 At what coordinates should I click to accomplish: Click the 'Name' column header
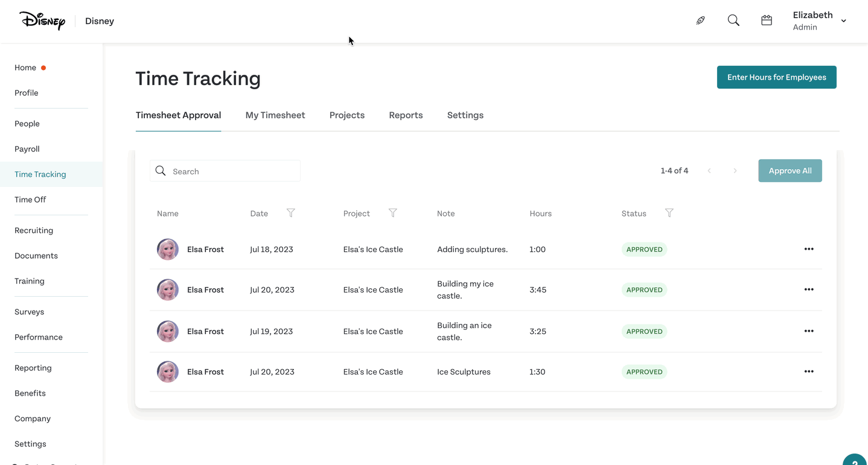point(168,214)
